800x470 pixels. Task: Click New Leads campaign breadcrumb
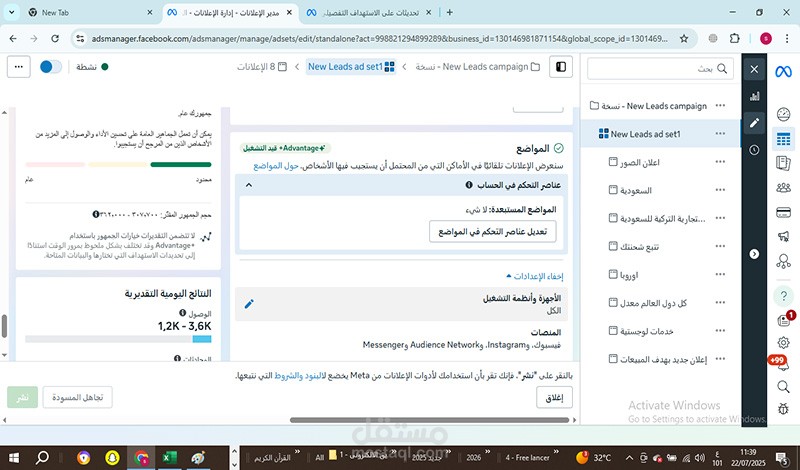tap(478, 67)
